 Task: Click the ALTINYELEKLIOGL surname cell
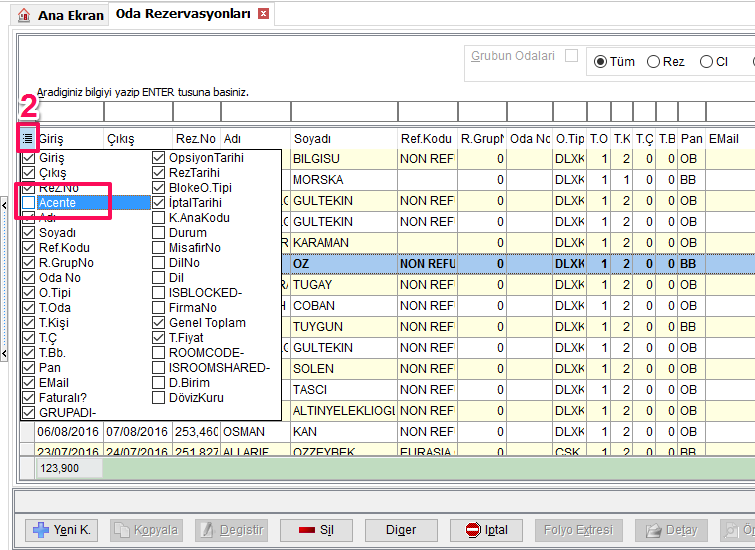click(x=344, y=411)
